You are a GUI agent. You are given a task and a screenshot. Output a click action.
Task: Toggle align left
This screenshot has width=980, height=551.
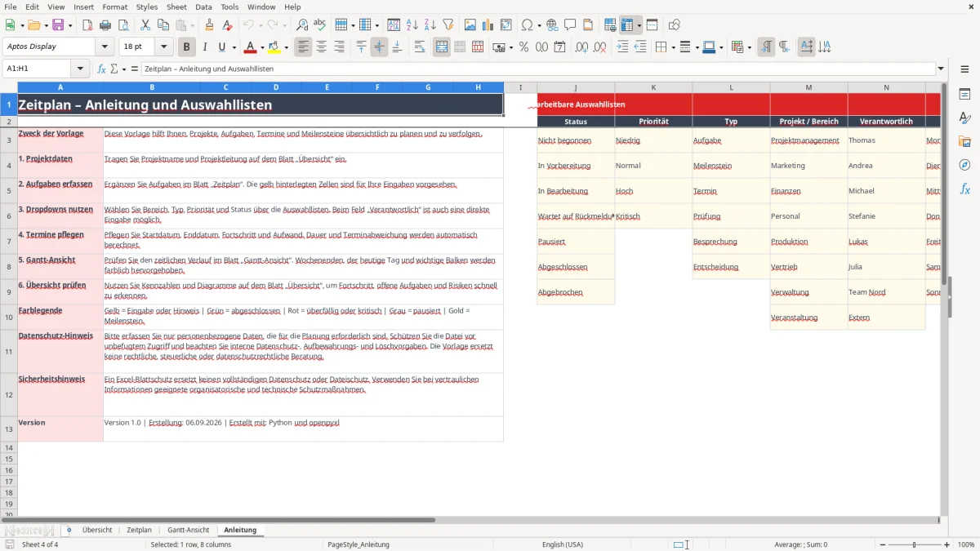click(304, 47)
